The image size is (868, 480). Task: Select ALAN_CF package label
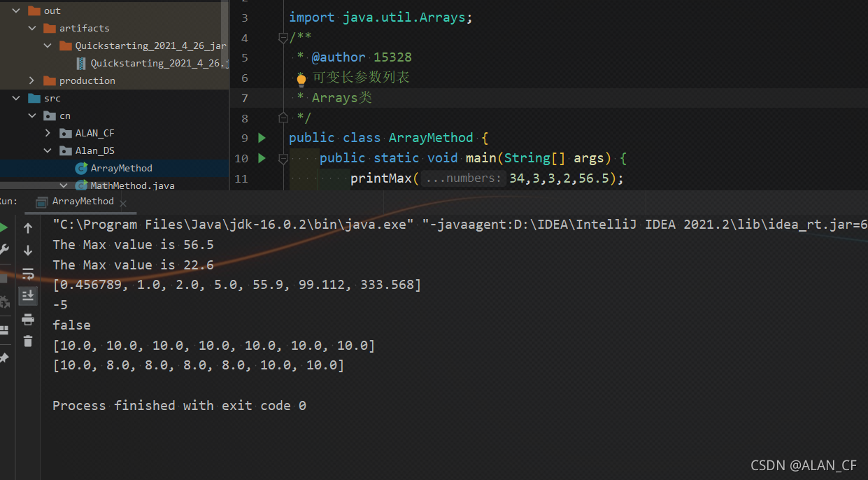[95, 133]
